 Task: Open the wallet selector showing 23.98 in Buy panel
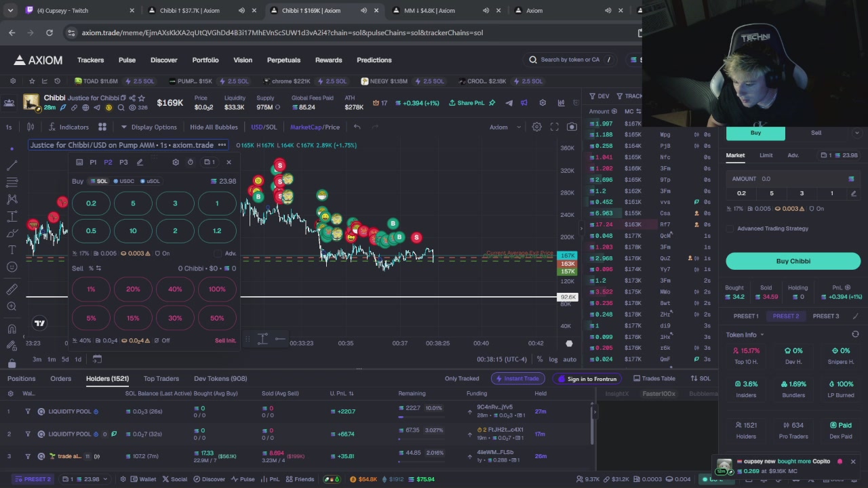pos(840,155)
